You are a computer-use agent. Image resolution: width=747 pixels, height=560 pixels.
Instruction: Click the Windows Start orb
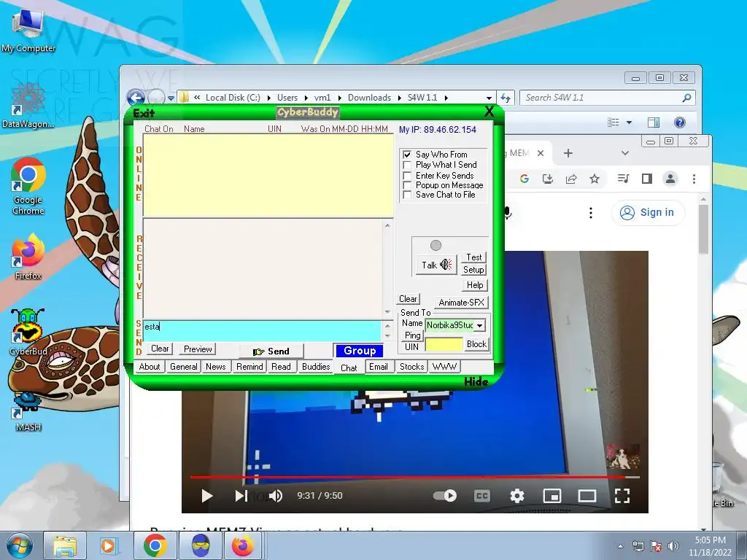pos(19,545)
